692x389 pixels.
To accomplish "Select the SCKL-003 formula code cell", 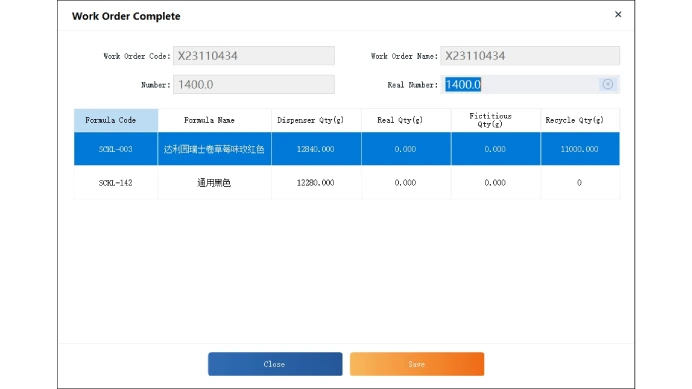I will 116,149.
